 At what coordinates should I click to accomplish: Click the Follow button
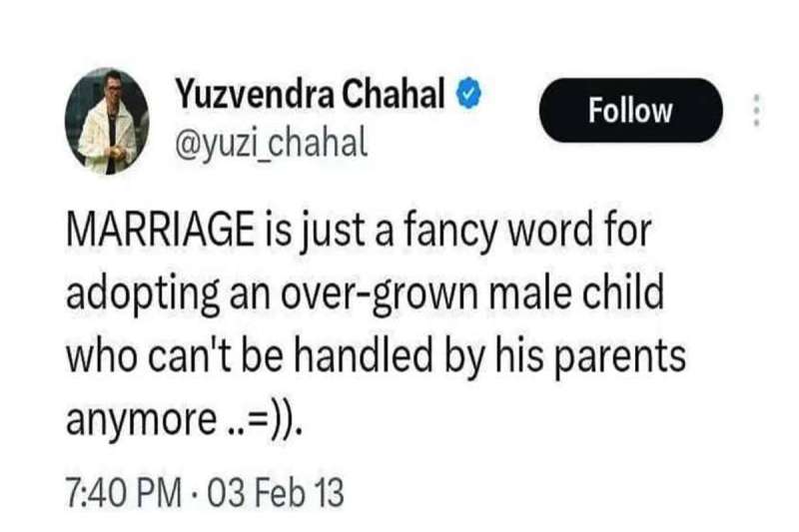click(629, 110)
